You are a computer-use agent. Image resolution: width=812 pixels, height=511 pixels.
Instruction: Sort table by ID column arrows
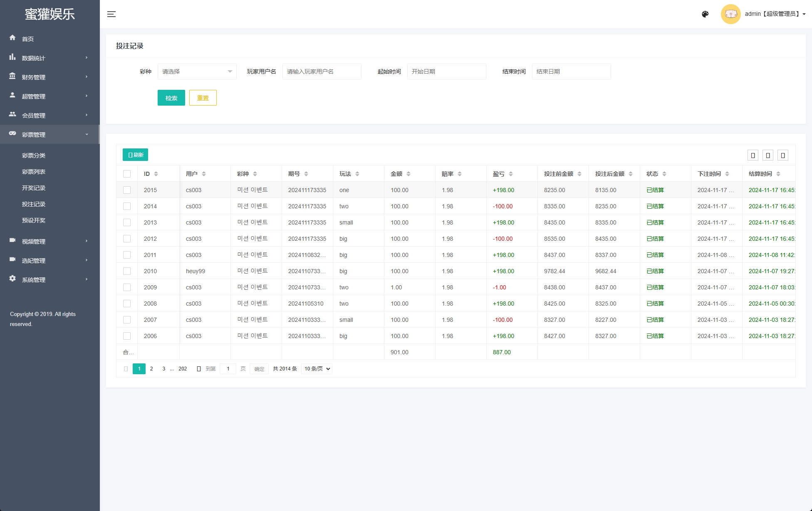[x=156, y=174]
